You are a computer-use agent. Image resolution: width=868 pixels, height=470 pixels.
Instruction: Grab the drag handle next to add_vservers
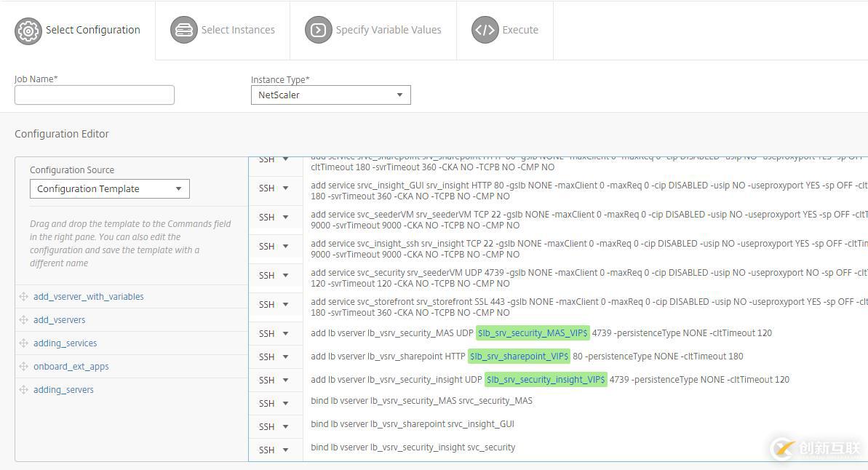[24, 320]
